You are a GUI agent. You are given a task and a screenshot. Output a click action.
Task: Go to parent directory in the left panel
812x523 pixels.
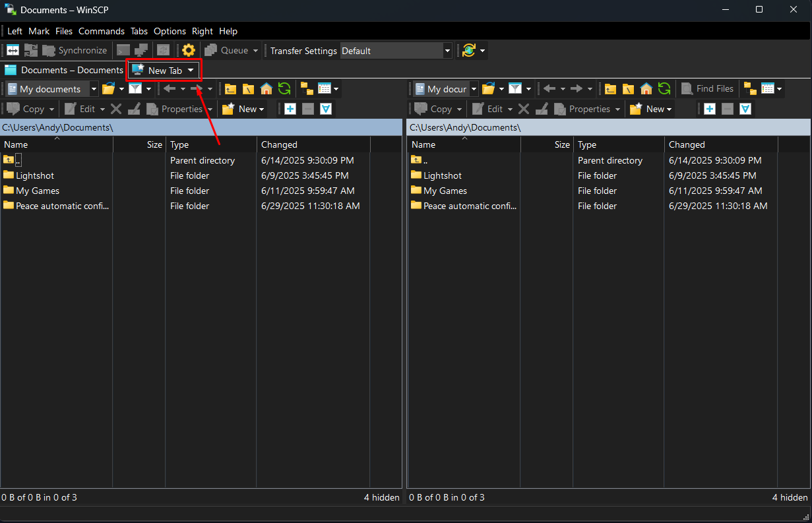pos(230,88)
